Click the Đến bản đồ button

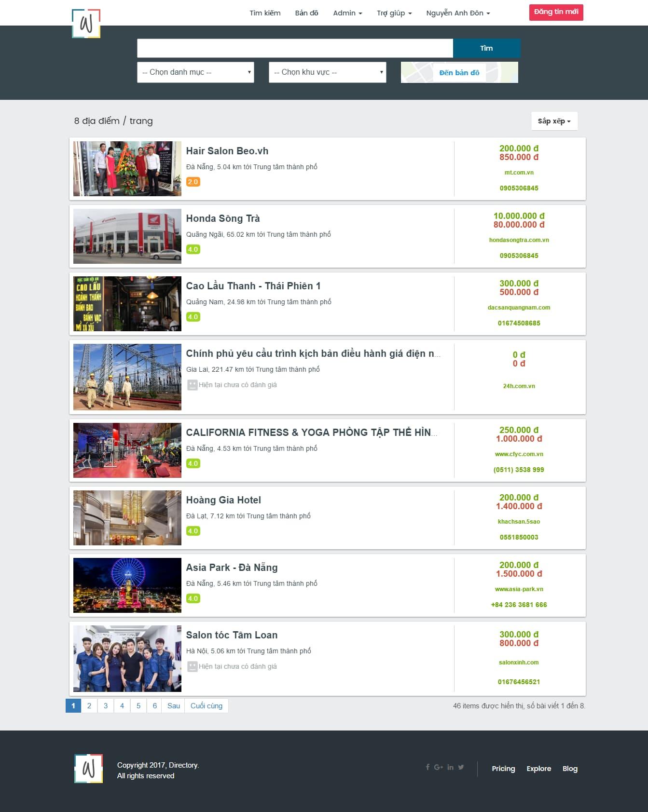459,73
